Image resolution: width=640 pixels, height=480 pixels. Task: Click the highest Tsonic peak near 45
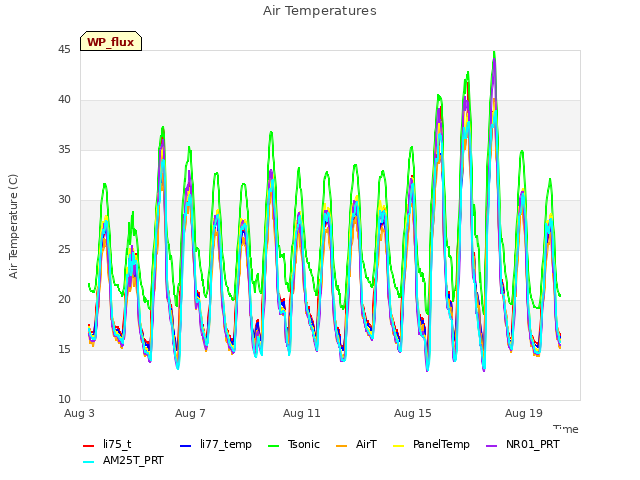(x=494, y=52)
